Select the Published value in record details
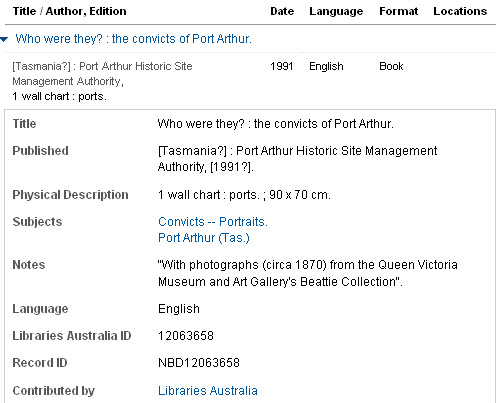 pos(297,159)
